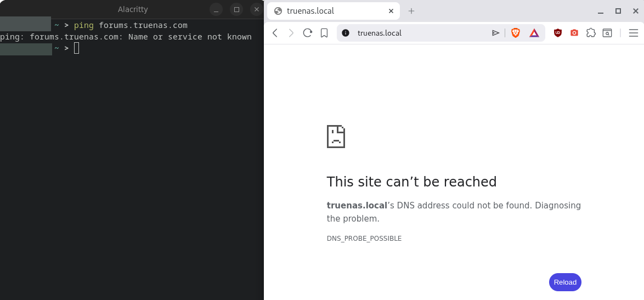Open the sidebar search panel icon
The width and height of the screenshot is (644, 300).
coord(607,33)
